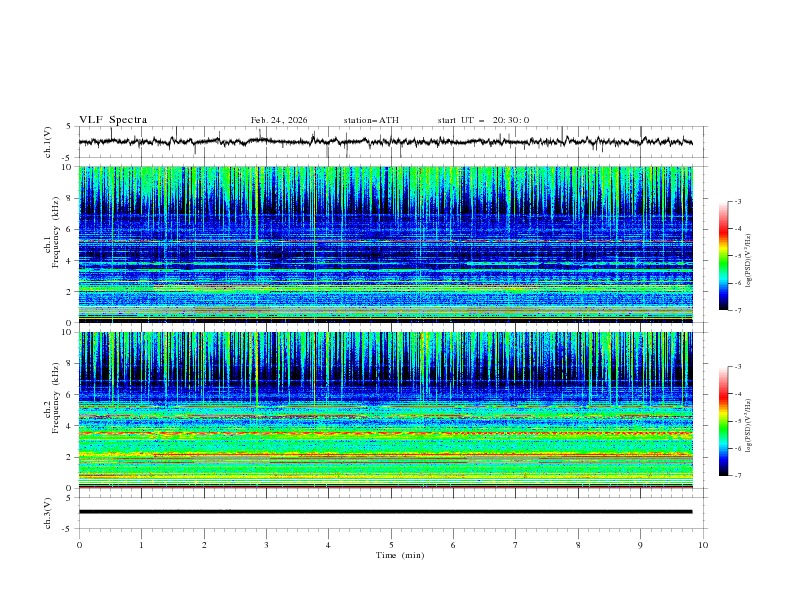Screen dimensions: 792x612
Task: Click the ch.1 PSD color scale bar
Action: click(723, 256)
